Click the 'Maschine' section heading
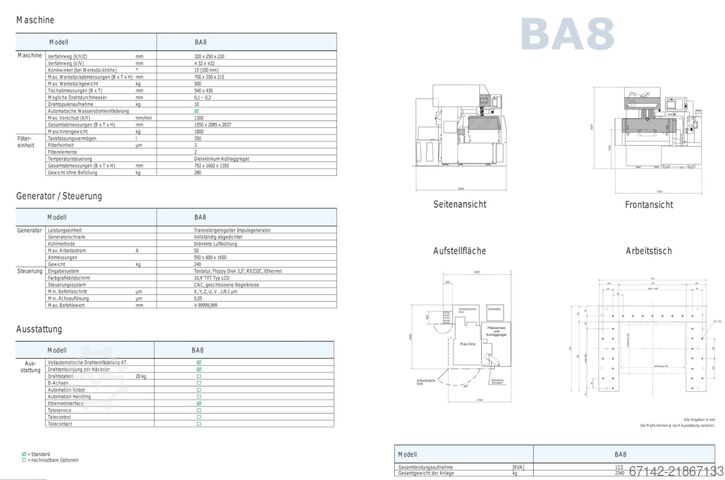Image resolution: width=725 pixels, height=480 pixels. pos(35,20)
